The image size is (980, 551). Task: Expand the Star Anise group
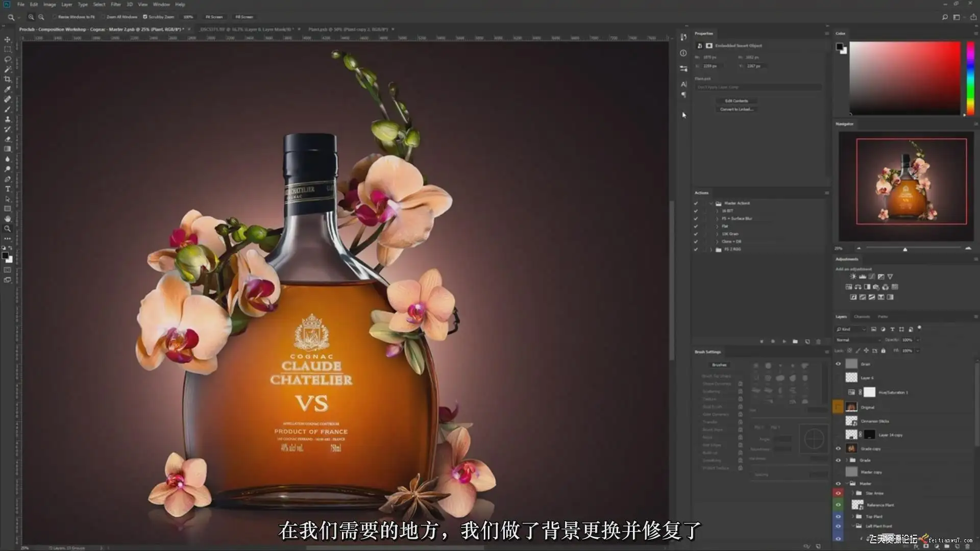[853, 493]
